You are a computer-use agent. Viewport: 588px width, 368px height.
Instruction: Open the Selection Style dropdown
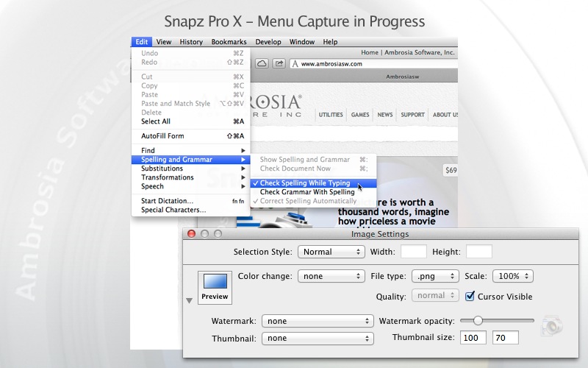(x=331, y=252)
